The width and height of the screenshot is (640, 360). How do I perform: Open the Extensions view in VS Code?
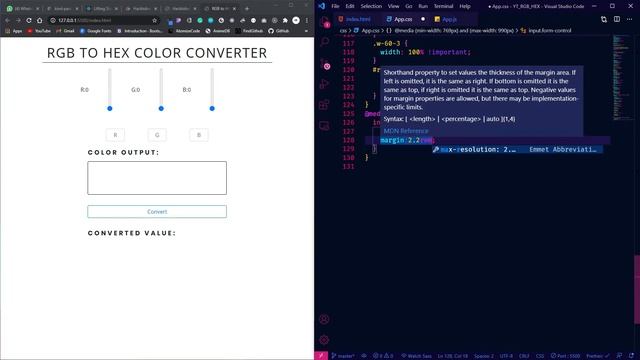[x=324, y=105]
